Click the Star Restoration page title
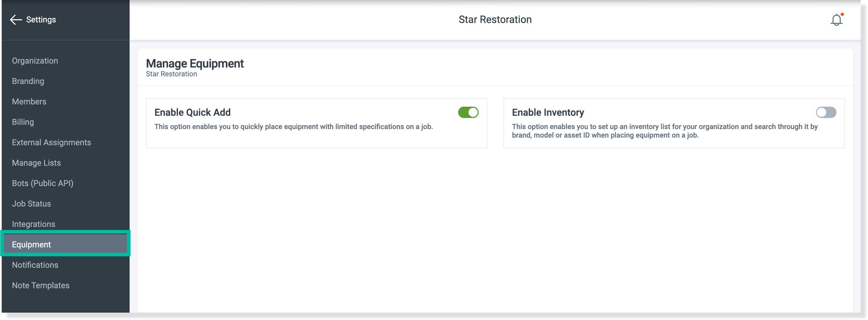Image resolution: width=868 pixels, height=320 pixels. click(x=495, y=20)
